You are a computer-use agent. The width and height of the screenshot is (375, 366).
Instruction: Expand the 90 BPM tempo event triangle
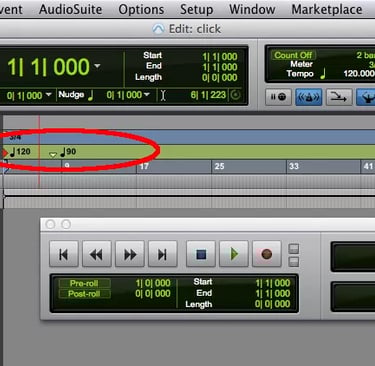[x=53, y=154]
